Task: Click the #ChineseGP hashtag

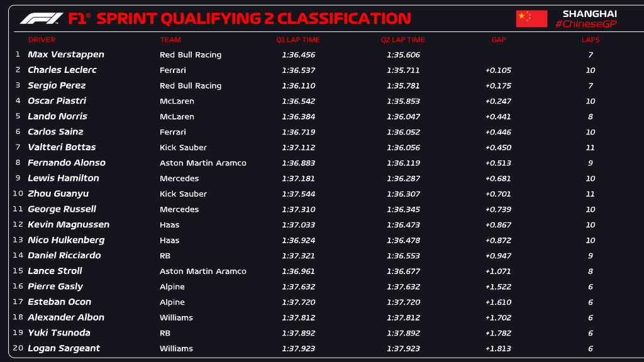Action: pos(586,25)
